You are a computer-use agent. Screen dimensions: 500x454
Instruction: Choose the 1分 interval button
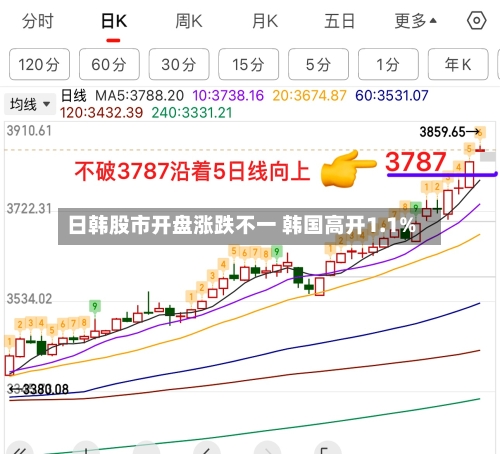coord(388,64)
